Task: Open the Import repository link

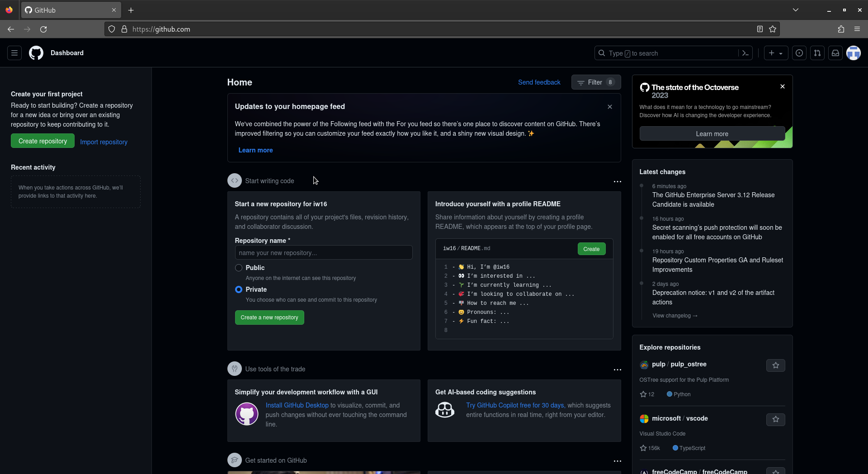Action: (104, 142)
